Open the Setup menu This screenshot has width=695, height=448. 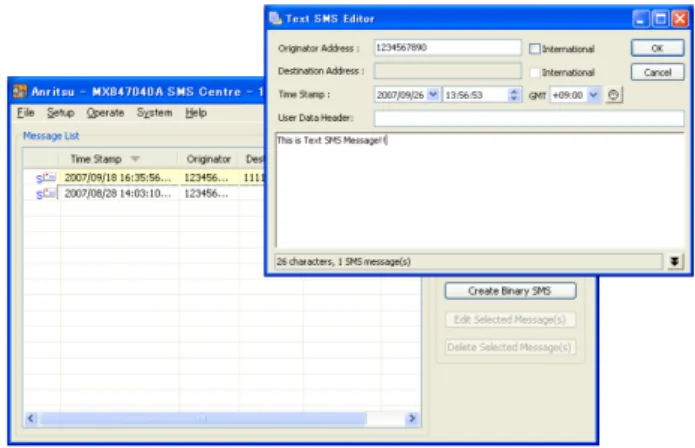(61, 113)
